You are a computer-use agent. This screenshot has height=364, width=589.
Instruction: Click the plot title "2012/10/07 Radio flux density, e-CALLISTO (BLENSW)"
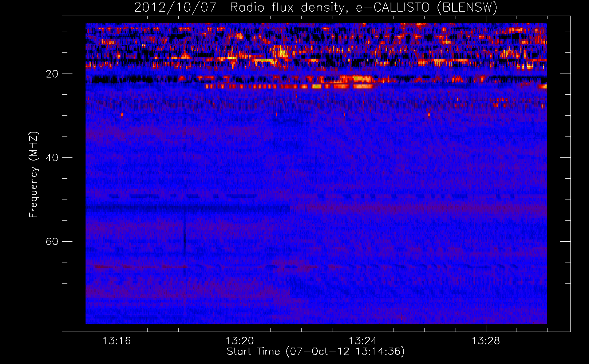pyautogui.click(x=316, y=7)
